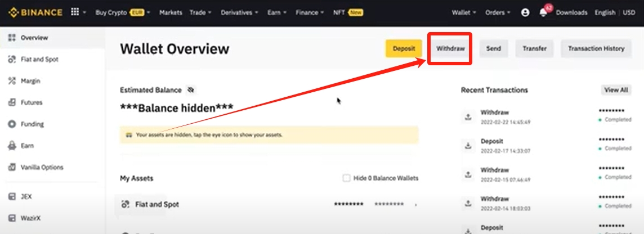The width and height of the screenshot is (644, 234).
Task: Select USD currency option
Action: (x=629, y=13)
